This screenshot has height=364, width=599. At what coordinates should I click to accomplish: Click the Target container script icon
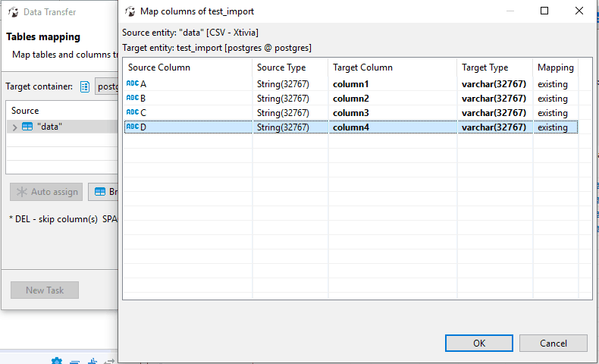coord(85,86)
